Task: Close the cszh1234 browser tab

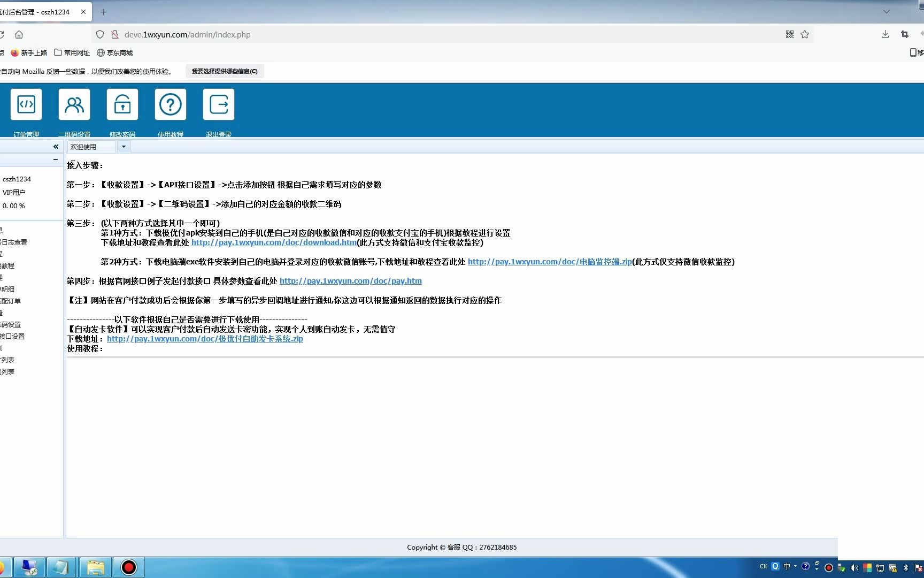Action: (x=83, y=12)
